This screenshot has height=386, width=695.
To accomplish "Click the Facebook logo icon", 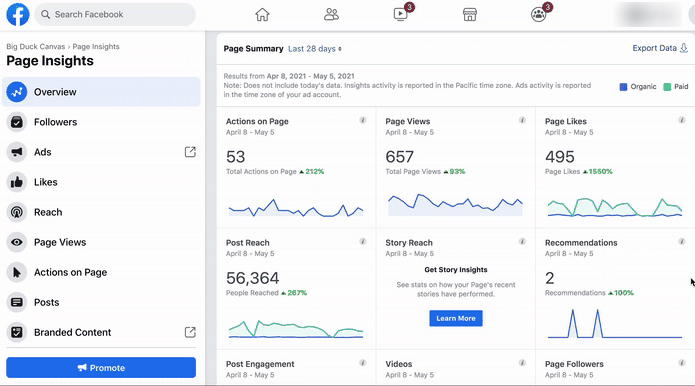I will [x=18, y=14].
